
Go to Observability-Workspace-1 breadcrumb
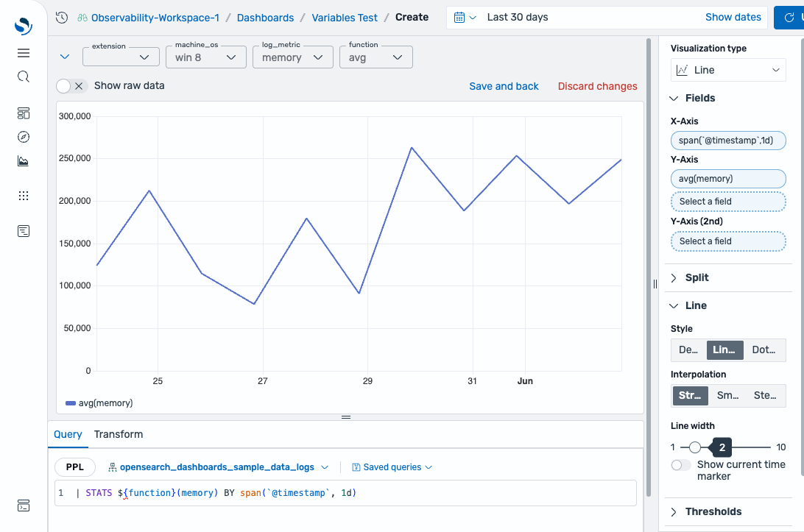[155, 18]
